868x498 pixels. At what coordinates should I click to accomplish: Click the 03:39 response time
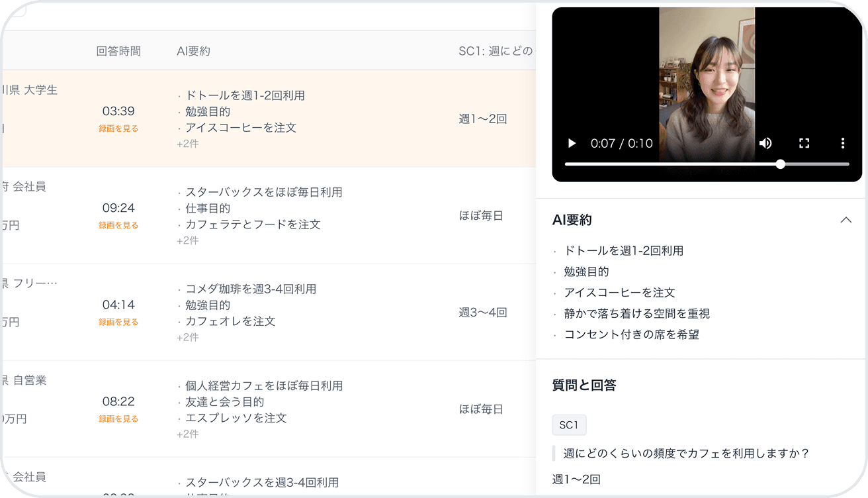[x=118, y=111]
